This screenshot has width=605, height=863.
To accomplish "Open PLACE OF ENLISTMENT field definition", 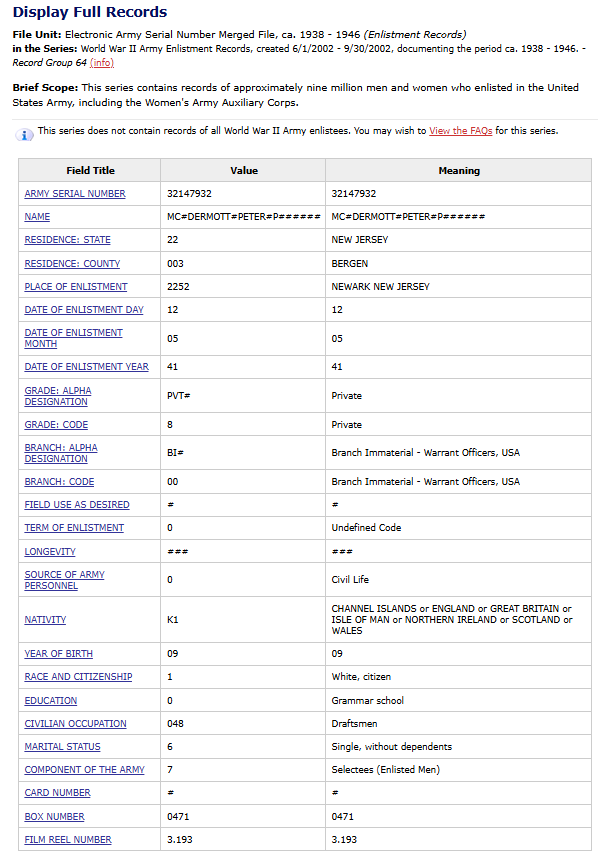I will coord(76,287).
